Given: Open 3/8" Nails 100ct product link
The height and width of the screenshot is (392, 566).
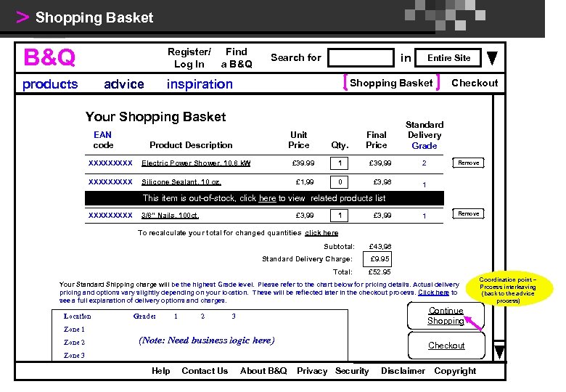Looking at the screenshot, I should [170, 215].
